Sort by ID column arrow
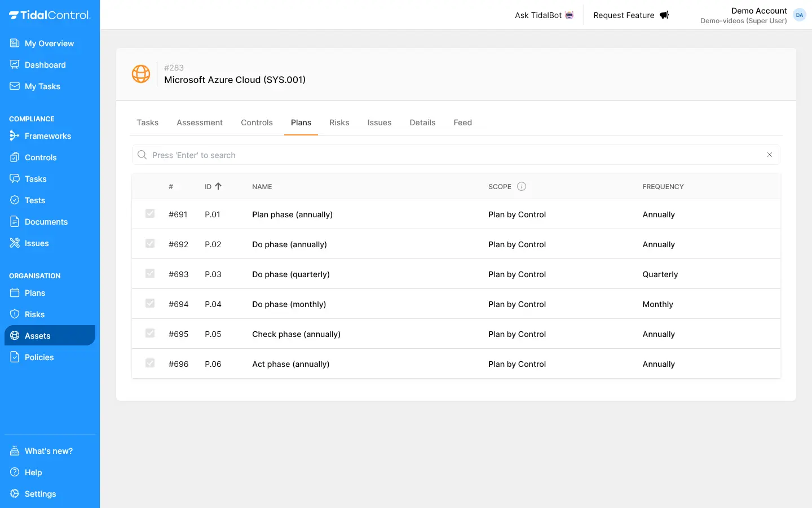Image resolution: width=812 pixels, height=508 pixels. tap(218, 186)
